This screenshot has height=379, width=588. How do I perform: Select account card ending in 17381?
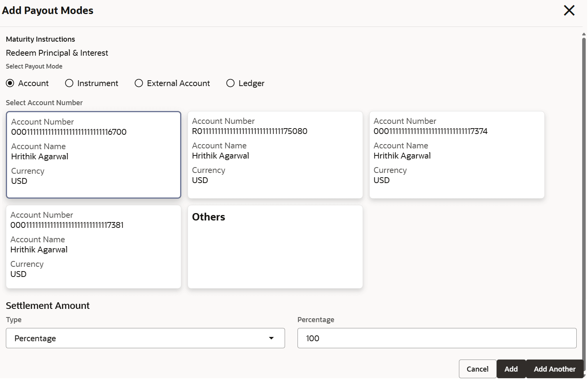pos(94,247)
